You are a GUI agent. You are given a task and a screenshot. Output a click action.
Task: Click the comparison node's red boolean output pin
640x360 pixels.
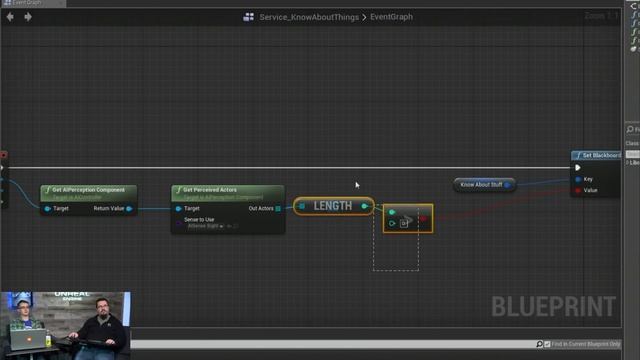coord(424,219)
